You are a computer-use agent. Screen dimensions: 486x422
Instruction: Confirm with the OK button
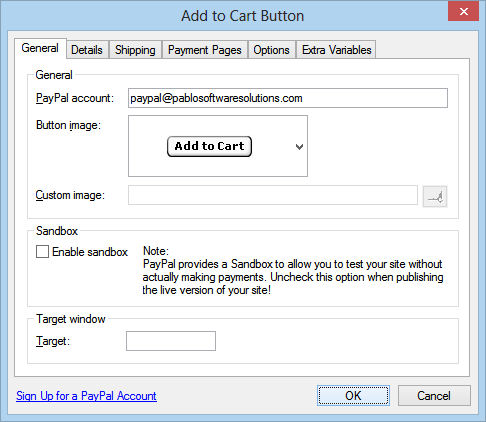coord(353,396)
